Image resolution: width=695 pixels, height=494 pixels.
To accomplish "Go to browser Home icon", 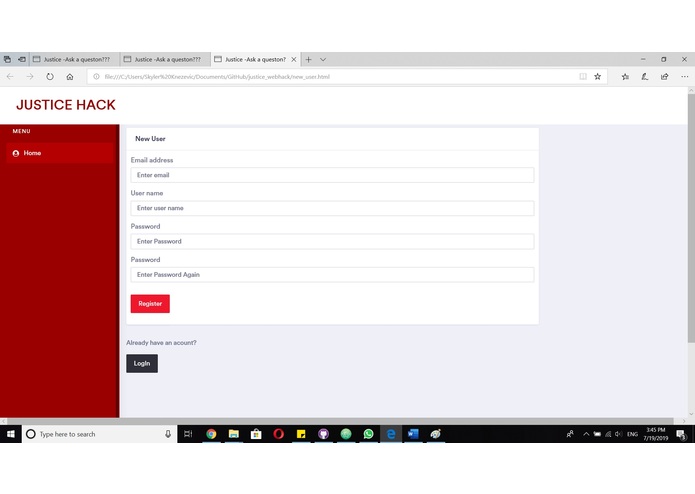I will click(70, 77).
